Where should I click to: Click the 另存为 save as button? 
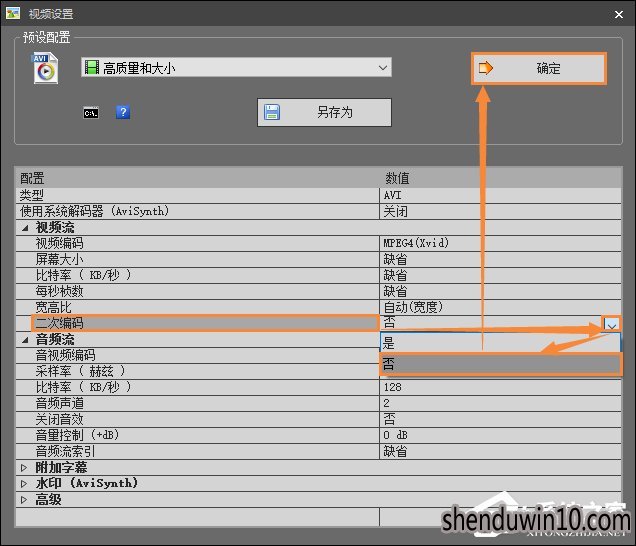tap(324, 112)
